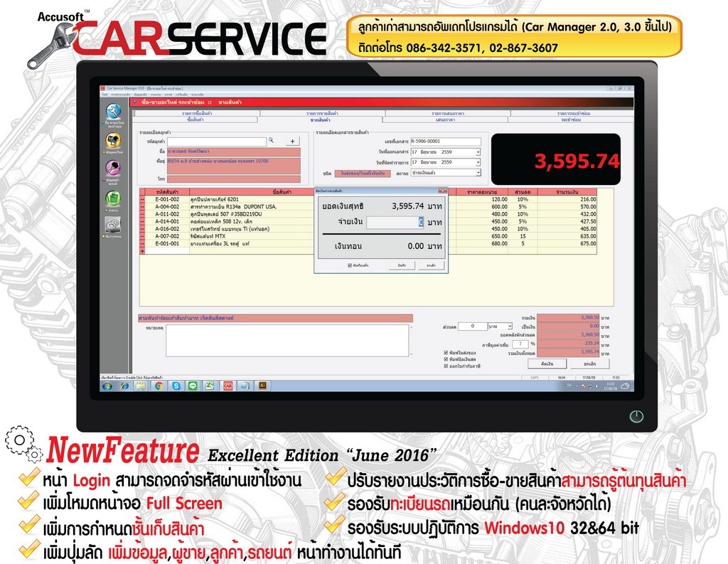Click the magnifier customer search icon
Image resolution: width=728 pixels, height=564 pixels.
(x=271, y=140)
